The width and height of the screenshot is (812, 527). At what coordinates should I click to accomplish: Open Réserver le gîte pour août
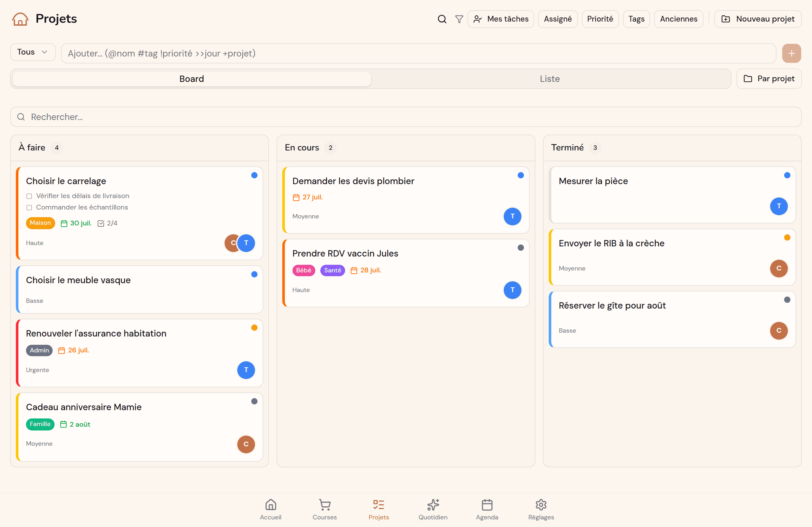[672, 320]
